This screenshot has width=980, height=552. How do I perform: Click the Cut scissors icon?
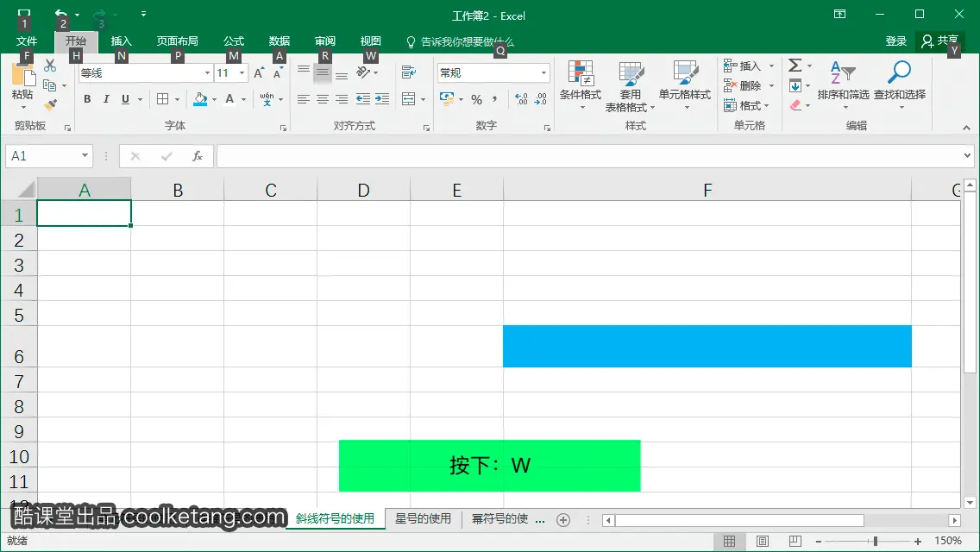coord(50,66)
